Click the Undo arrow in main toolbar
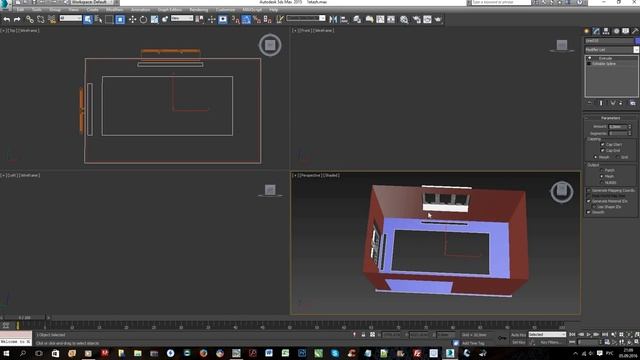Image resolution: width=640 pixels, height=360 pixels. (7, 19)
